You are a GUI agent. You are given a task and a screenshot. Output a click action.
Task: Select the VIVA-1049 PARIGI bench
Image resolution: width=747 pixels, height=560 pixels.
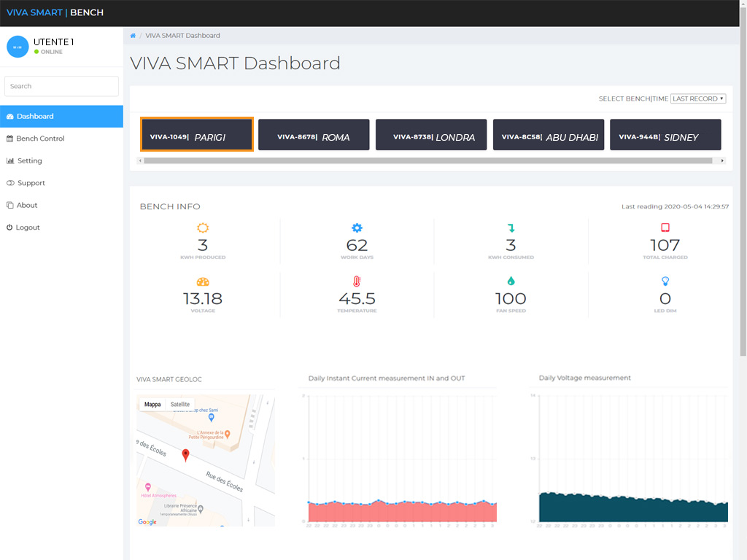pos(197,135)
